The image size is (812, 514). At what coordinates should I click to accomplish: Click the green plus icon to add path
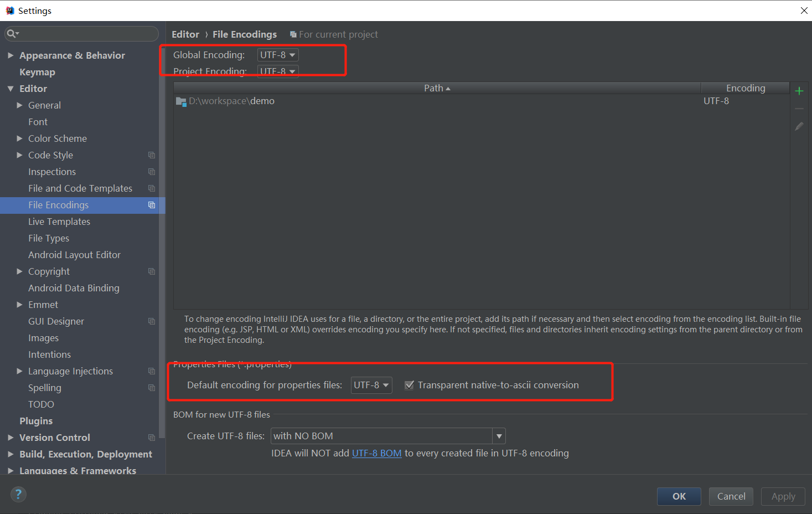pyautogui.click(x=799, y=91)
